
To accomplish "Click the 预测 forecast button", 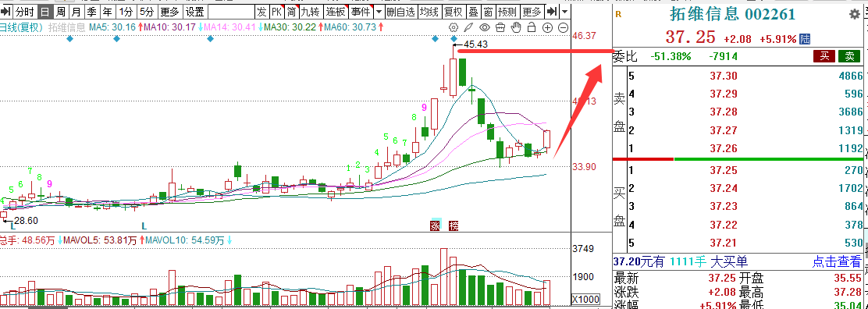I will pyautogui.click(x=507, y=12).
